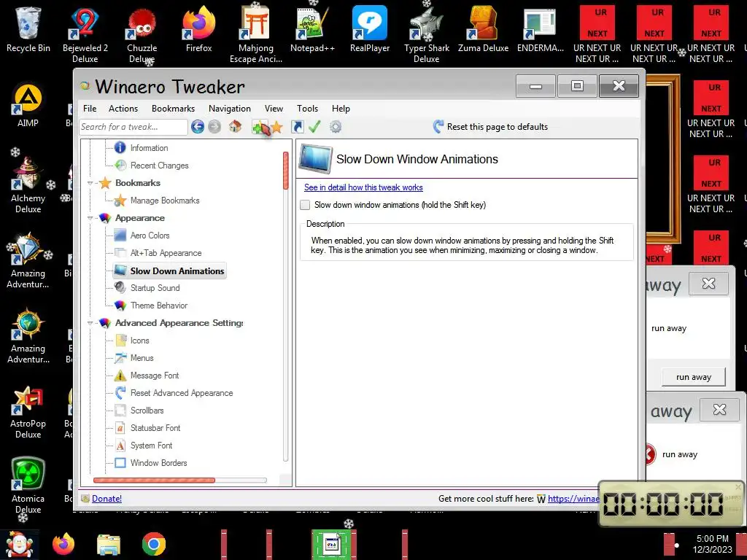Screen dimensions: 747x560
Task: Open Atomica Deluxe desktop shortcut
Action: point(28,486)
